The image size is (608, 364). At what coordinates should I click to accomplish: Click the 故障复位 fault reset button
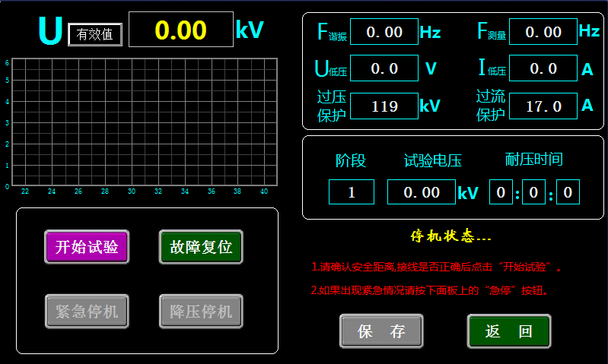(201, 247)
